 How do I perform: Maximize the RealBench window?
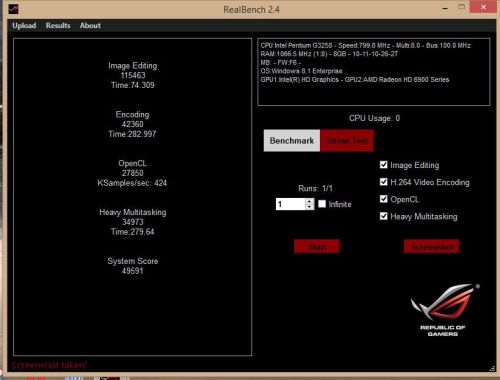pos(461,7)
